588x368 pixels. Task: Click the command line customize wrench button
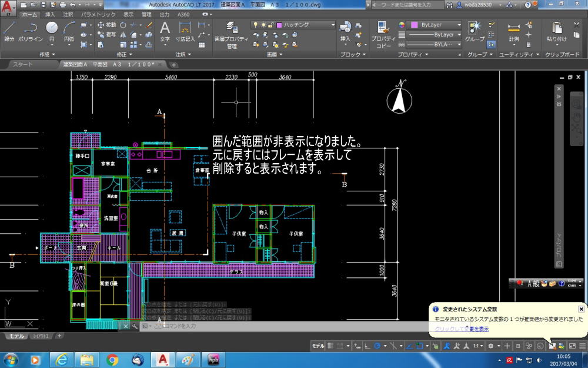[x=134, y=326]
